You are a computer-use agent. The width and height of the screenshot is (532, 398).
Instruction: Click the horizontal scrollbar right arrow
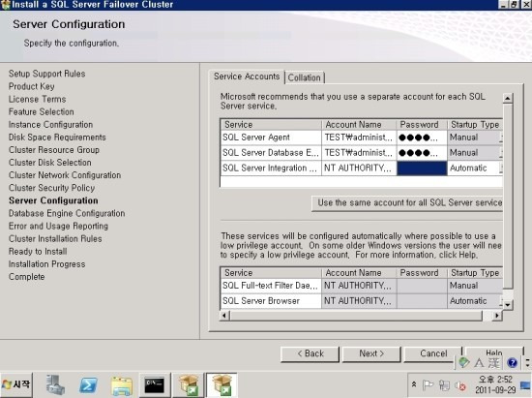click(497, 315)
